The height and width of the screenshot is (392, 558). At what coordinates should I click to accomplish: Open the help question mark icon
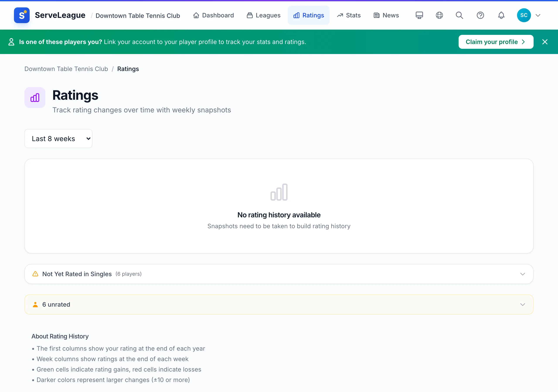[x=480, y=15]
